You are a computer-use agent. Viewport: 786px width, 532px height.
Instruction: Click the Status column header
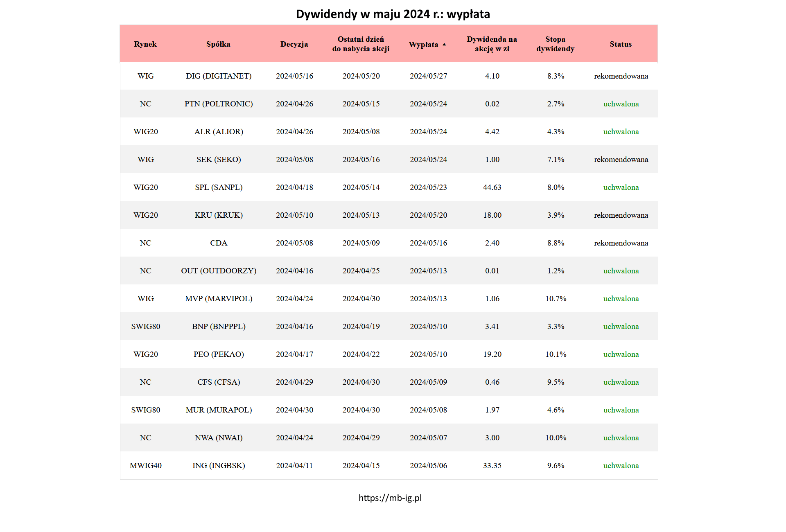621,44
